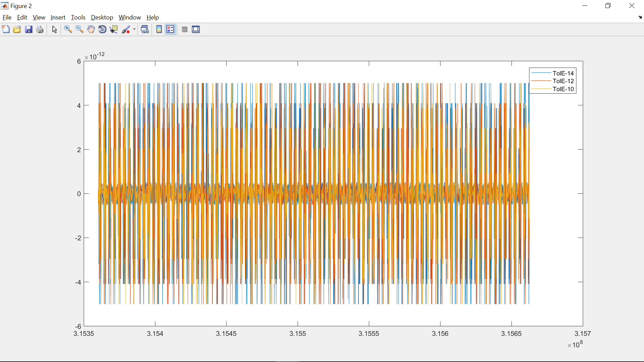Screen dimensions: 644x362
Task: Create a new figure with toolbar icon
Action: click(x=6, y=29)
